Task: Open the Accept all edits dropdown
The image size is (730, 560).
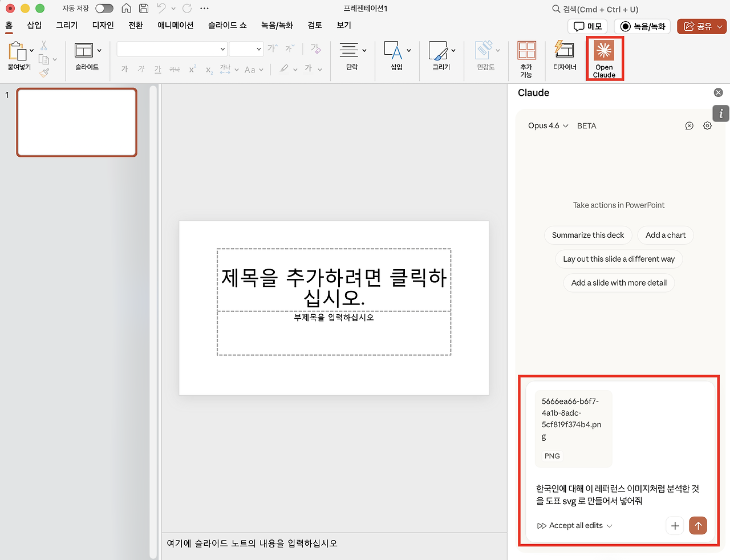Action: (575, 525)
